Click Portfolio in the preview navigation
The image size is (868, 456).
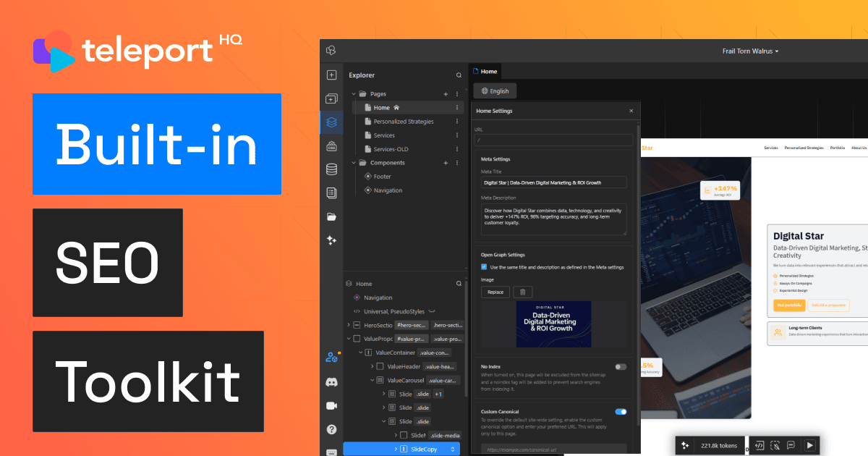[x=838, y=148]
